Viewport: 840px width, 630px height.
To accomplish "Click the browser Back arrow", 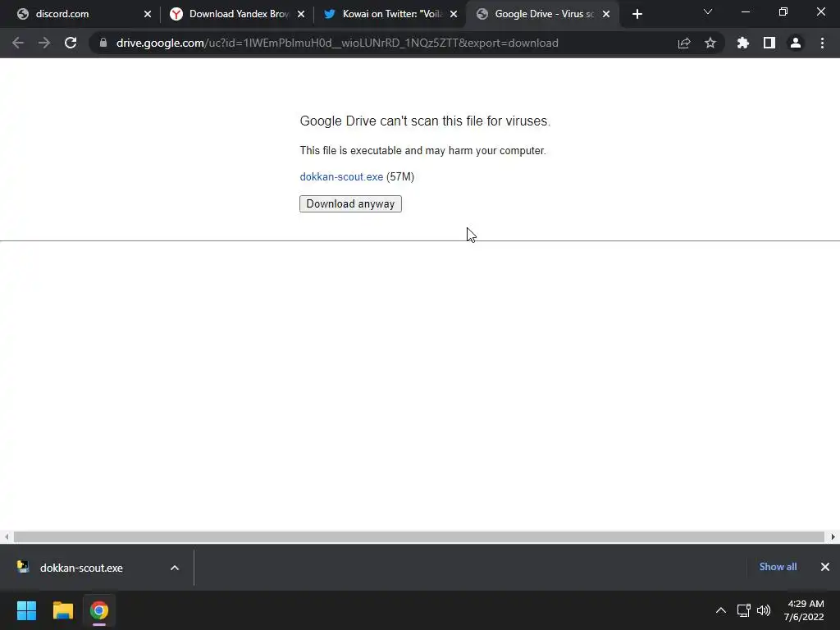I will 18,43.
